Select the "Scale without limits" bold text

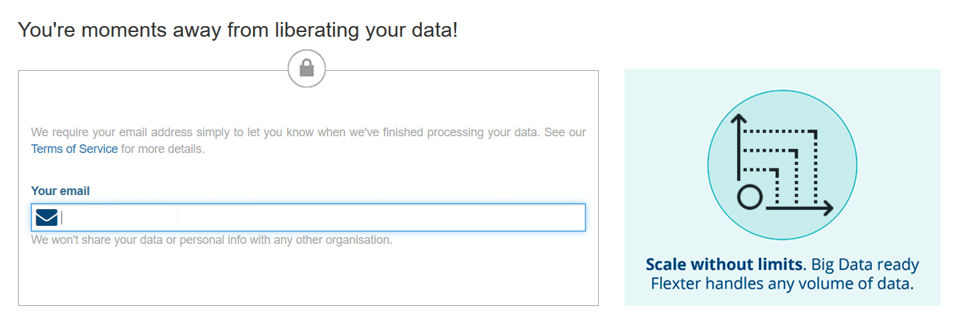724,265
